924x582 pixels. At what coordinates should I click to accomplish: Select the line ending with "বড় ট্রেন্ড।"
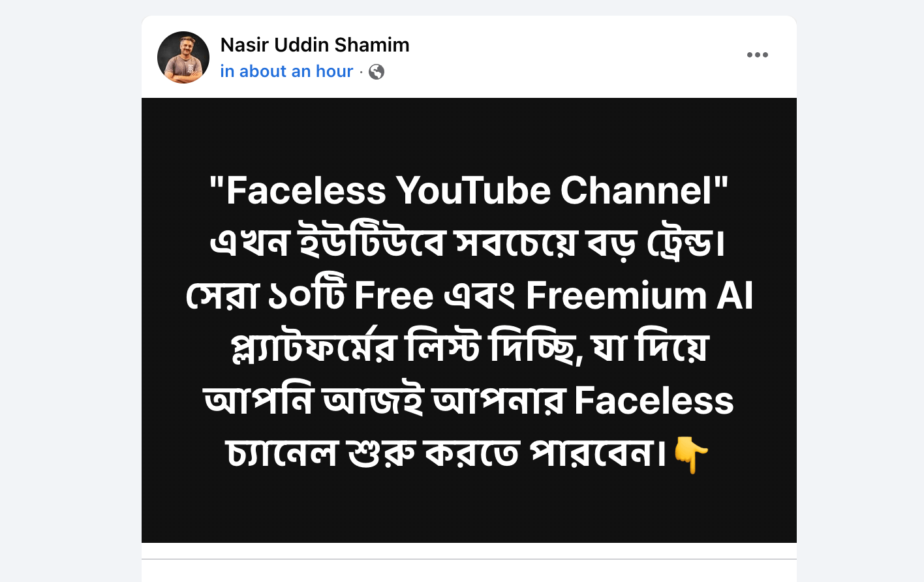pyautogui.click(x=469, y=243)
